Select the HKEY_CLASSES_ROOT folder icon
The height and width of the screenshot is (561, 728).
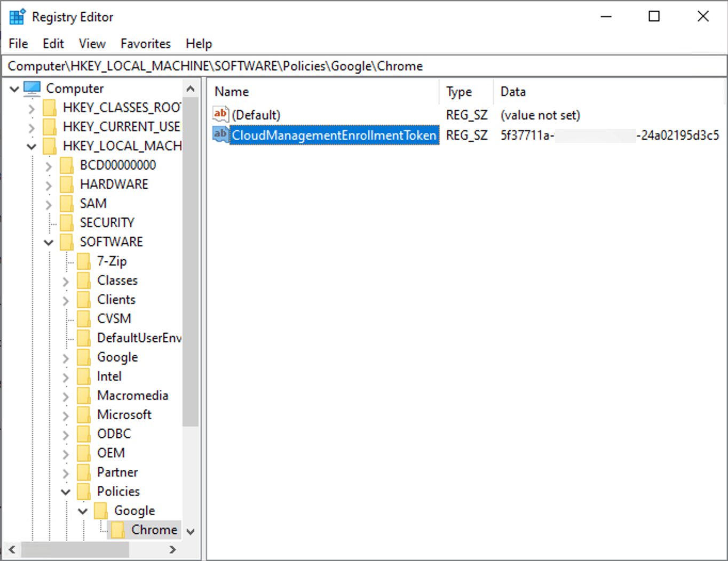pyautogui.click(x=50, y=108)
